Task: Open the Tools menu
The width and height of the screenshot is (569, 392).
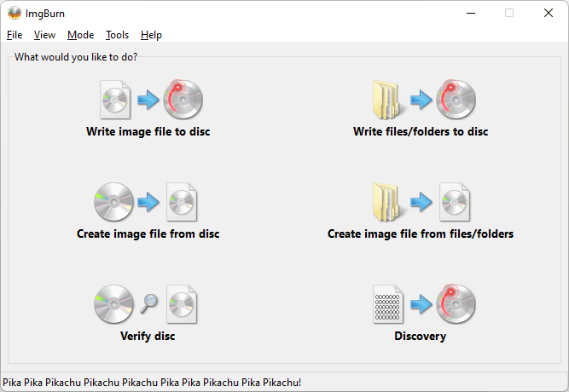Action: tap(118, 35)
